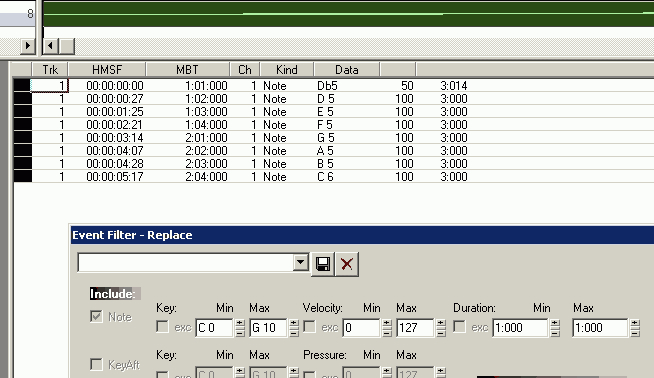
Task: Click the scroll left arrow under clips pane
Action: click(x=51, y=45)
